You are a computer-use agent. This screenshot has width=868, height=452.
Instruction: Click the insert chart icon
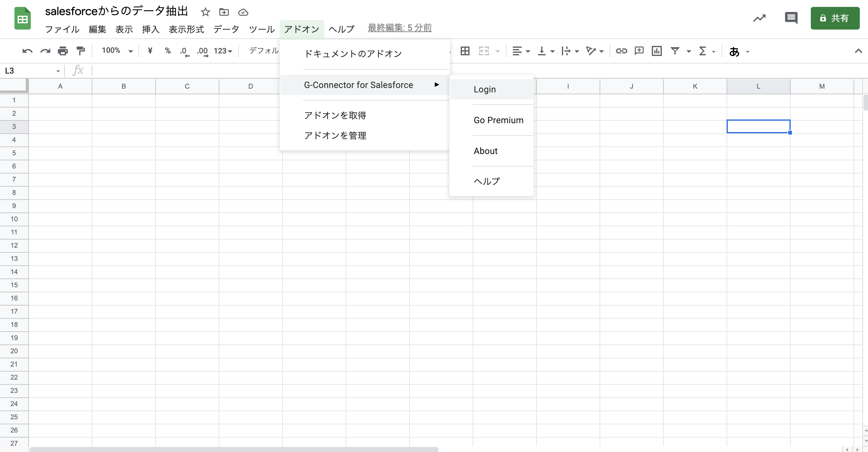pyautogui.click(x=656, y=51)
